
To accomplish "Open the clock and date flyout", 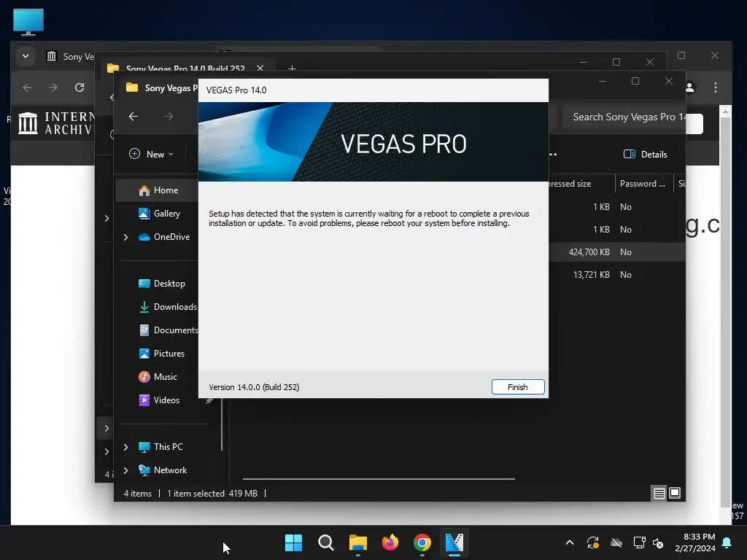I will 695,542.
